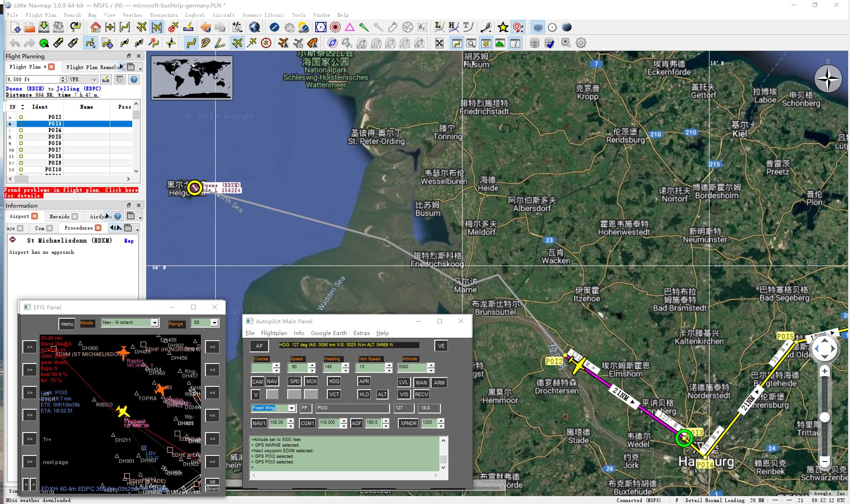This screenshot has width=850, height=504.
Task: Fit map to all button with arrows
Action: click(x=439, y=43)
